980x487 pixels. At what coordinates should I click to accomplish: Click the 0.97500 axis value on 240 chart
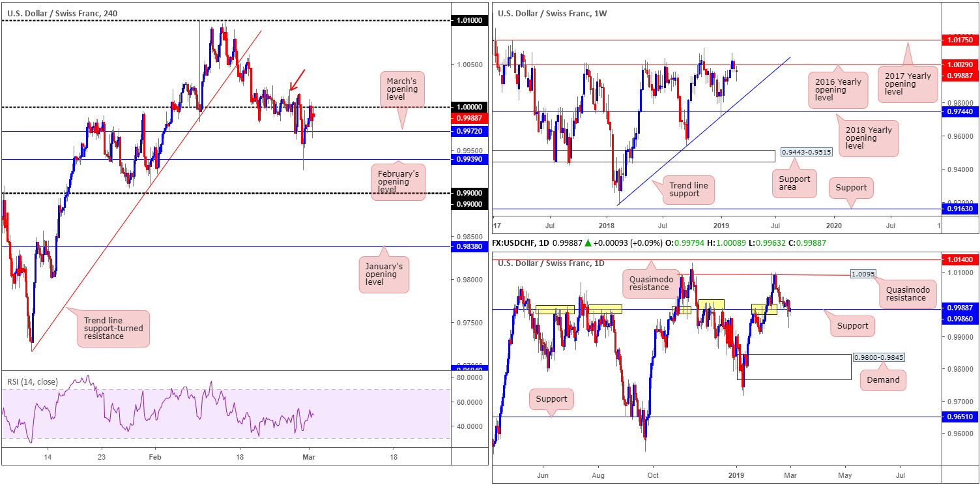469,323
